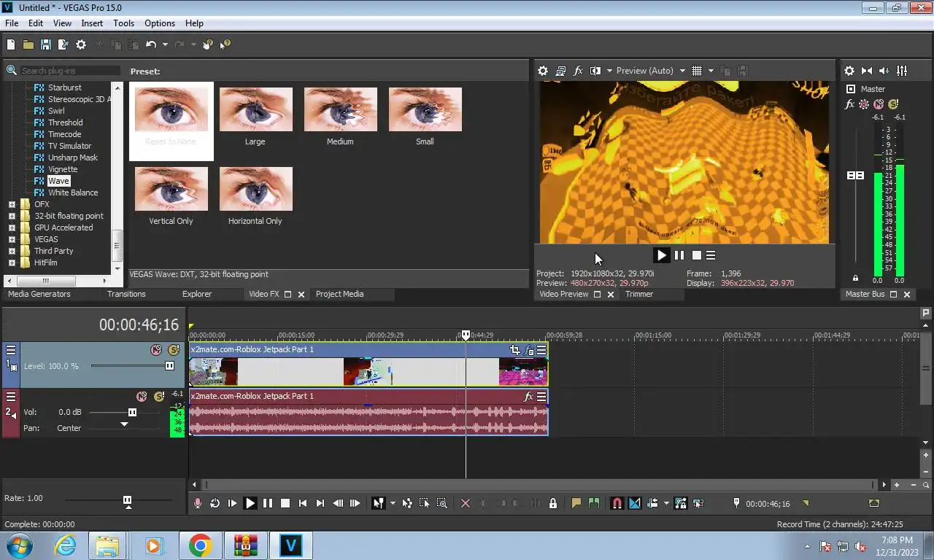Open Master FX on the Master bus
The width and height of the screenshot is (934, 560).
tap(849, 104)
